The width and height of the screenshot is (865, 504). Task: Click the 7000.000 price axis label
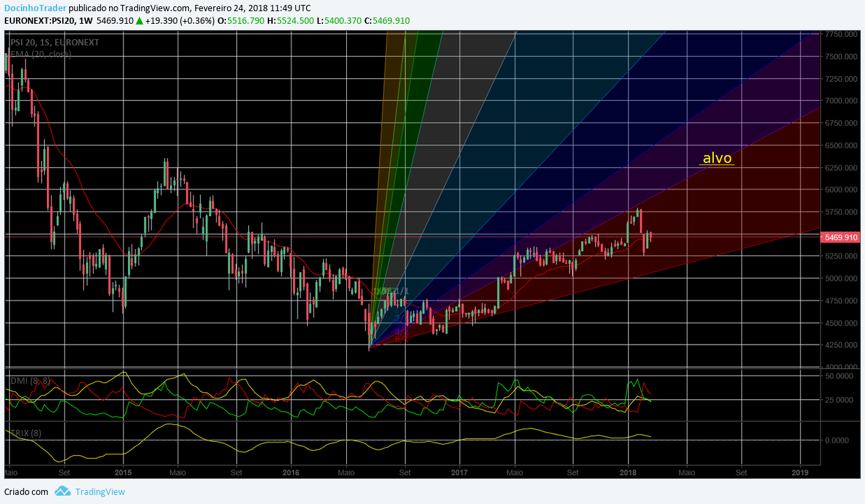[x=841, y=101]
